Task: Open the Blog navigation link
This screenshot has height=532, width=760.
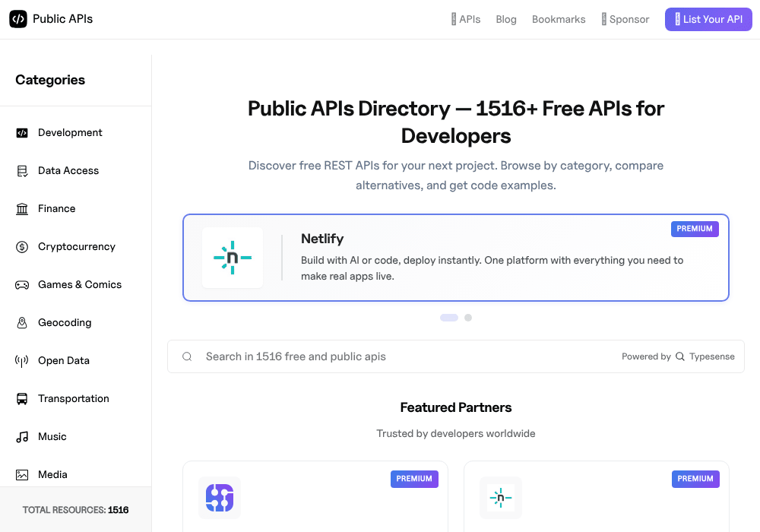Action: click(x=506, y=20)
